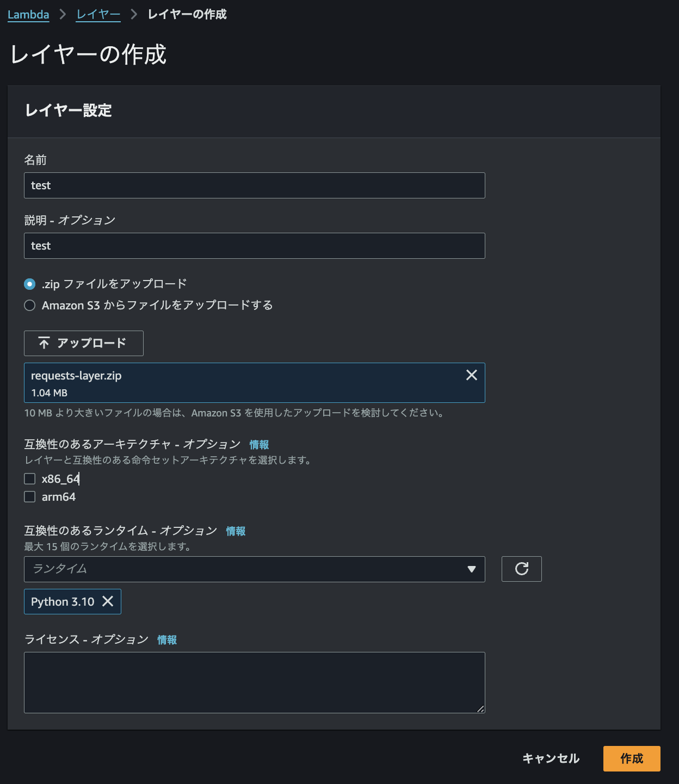The height and width of the screenshot is (784, 679).
Task: Enable the arm64 architecture checkbox
Action: coord(30,496)
